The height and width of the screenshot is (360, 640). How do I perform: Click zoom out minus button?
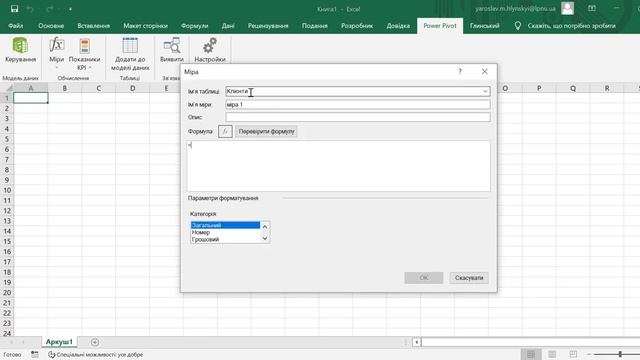tap(589, 354)
